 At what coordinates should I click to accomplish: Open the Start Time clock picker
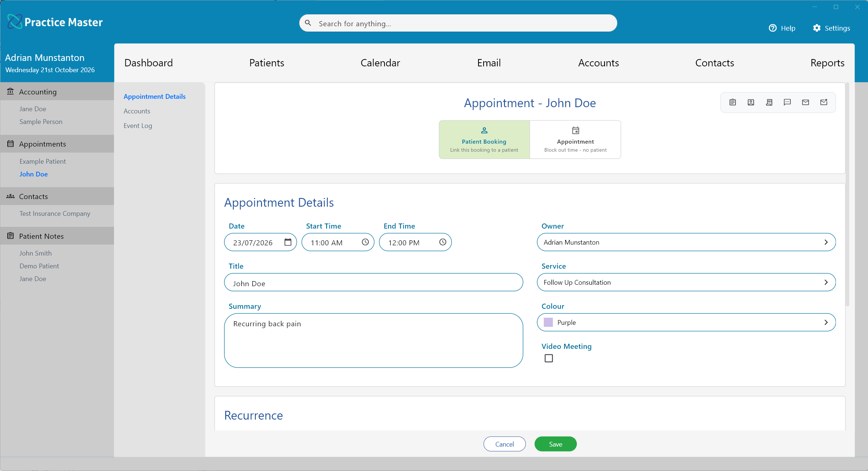(365, 242)
